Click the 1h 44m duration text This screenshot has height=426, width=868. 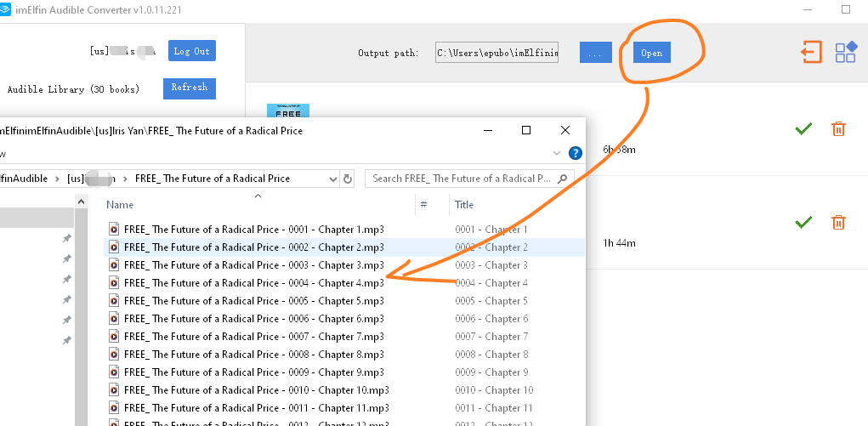pos(619,243)
